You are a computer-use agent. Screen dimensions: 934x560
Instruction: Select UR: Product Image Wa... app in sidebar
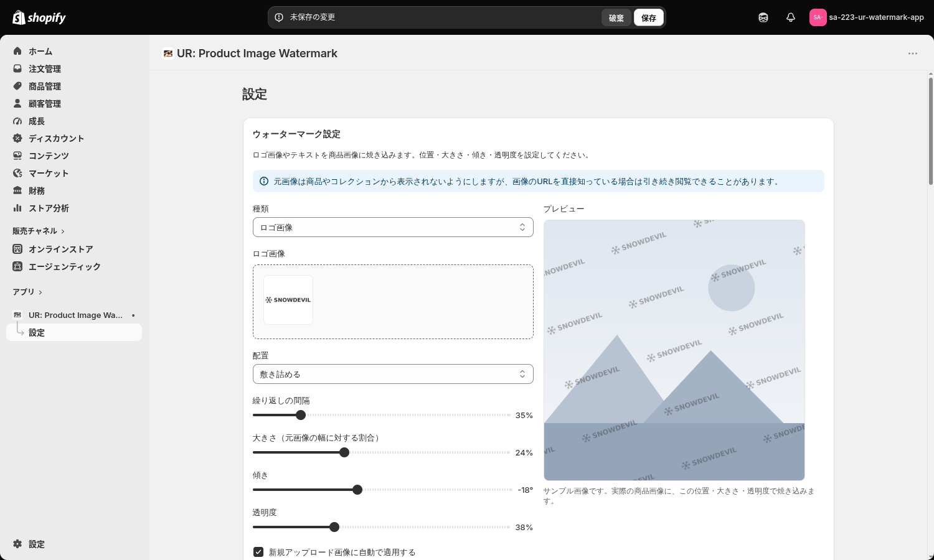74,315
